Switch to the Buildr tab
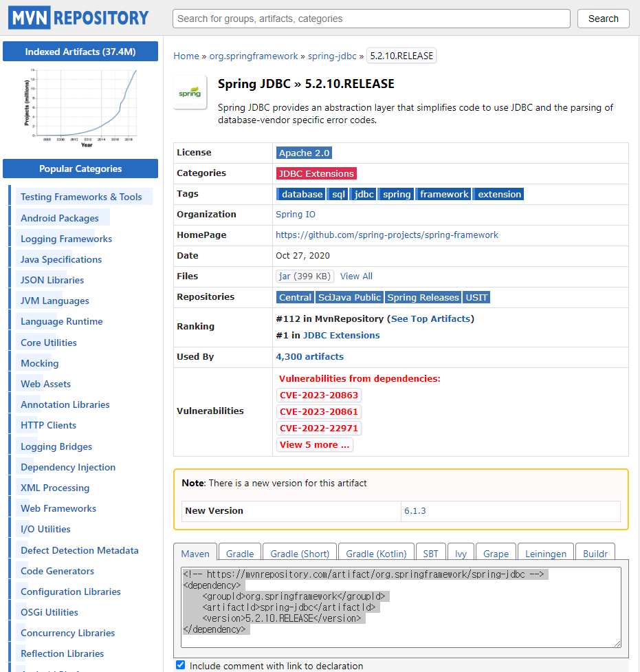 tap(595, 554)
